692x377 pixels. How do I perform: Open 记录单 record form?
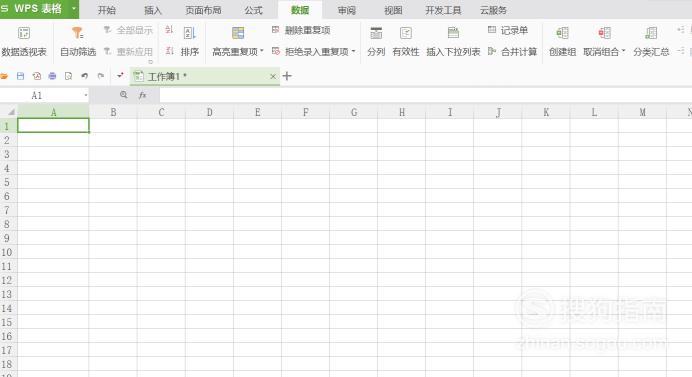[508, 30]
